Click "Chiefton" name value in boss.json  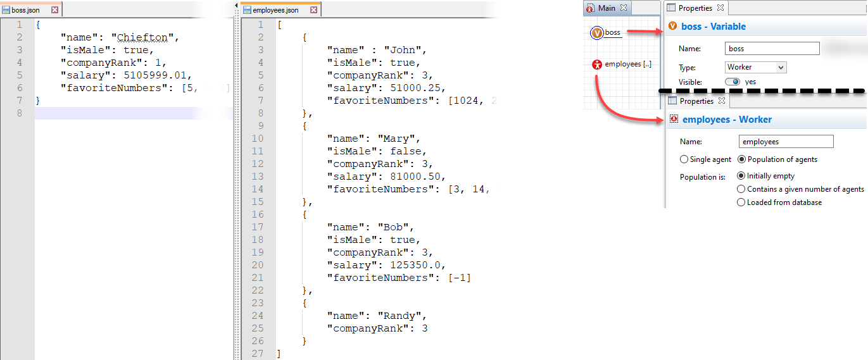[142, 37]
